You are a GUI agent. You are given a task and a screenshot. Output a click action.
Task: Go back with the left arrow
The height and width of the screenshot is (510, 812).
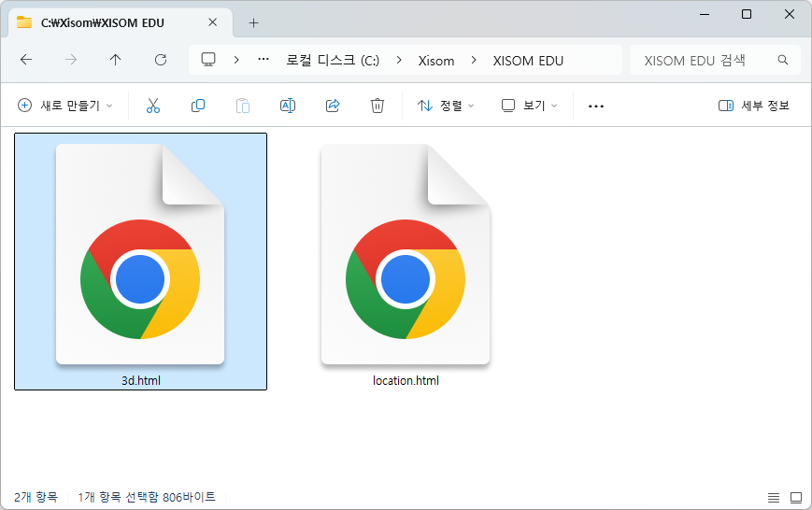pyautogui.click(x=26, y=60)
